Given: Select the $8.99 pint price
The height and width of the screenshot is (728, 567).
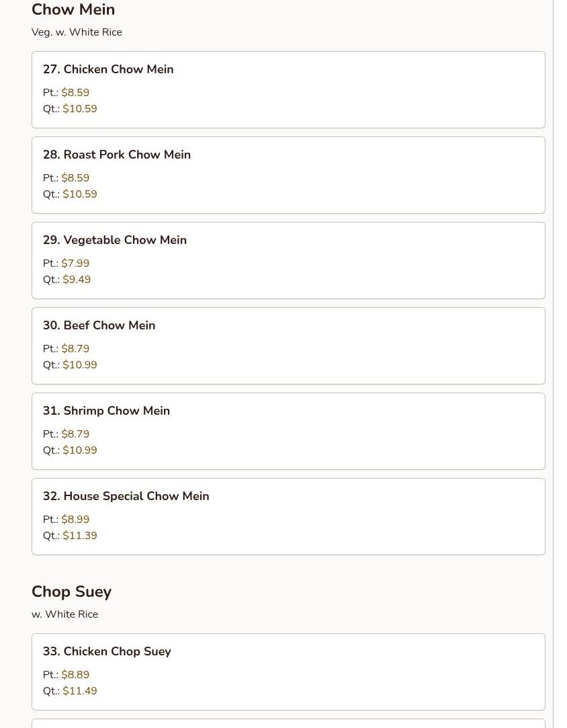Looking at the screenshot, I should 75,520.
